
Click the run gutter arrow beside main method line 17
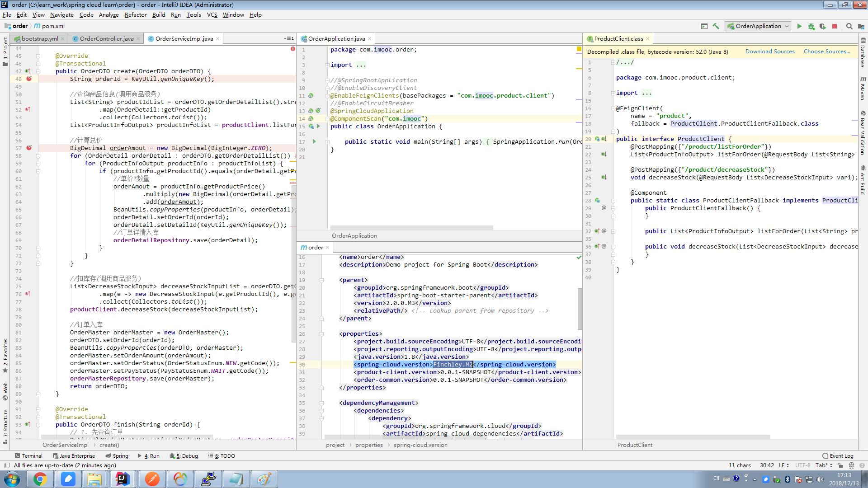pyautogui.click(x=314, y=142)
